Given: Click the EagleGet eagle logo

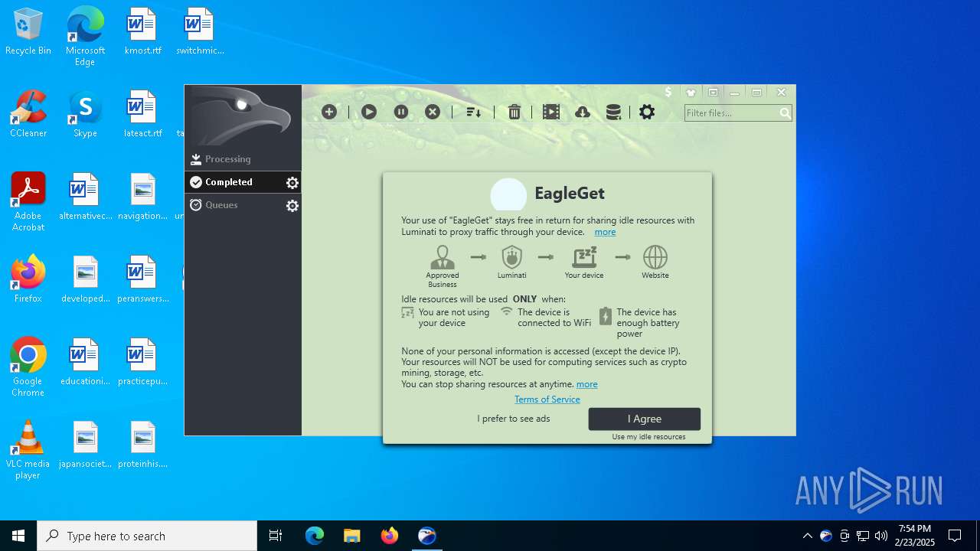Looking at the screenshot, I should [x=243, y=116].
